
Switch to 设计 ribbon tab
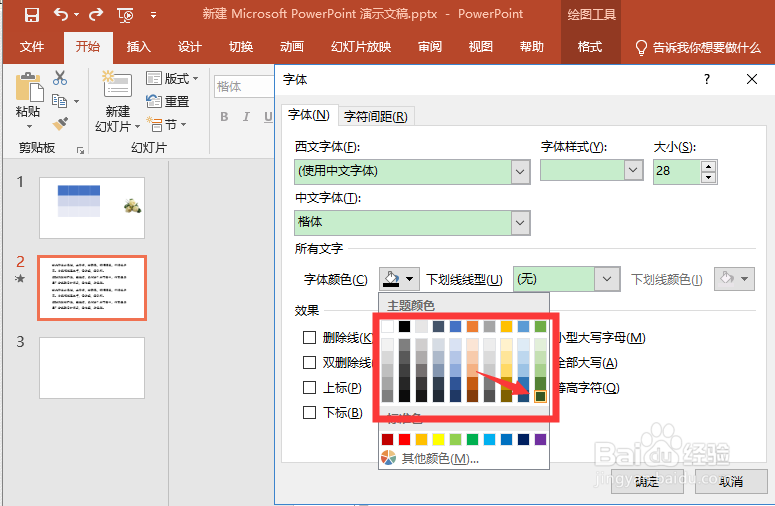tap(190, 47)
